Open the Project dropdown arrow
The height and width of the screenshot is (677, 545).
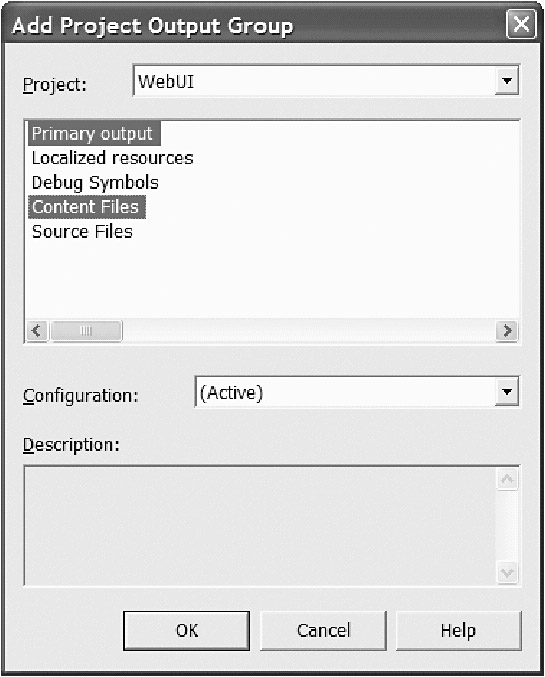coord(507,80)
